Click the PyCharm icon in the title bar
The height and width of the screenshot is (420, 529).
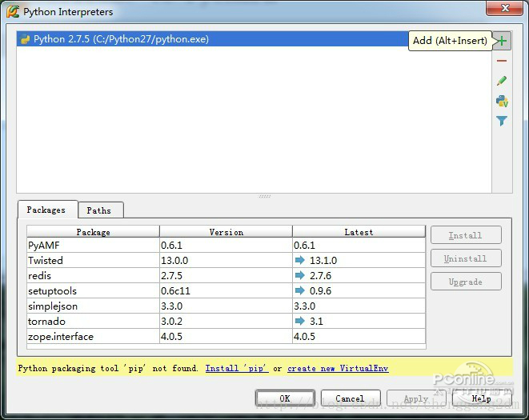coord(13,11)
